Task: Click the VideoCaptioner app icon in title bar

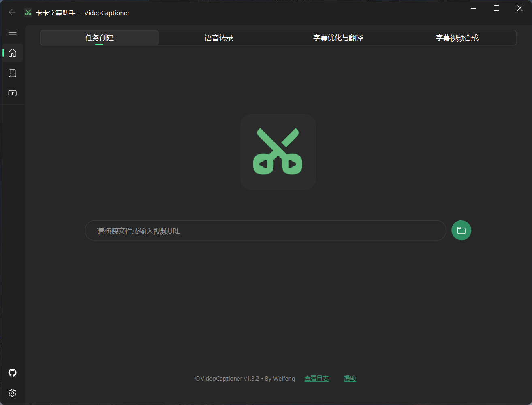Action: [28, 13]
